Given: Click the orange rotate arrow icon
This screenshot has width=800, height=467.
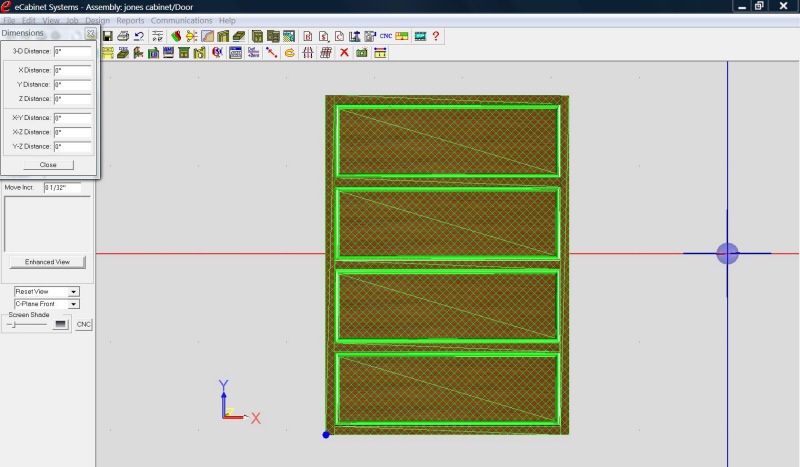Looking at the screenshot, I should click(290, 53).
